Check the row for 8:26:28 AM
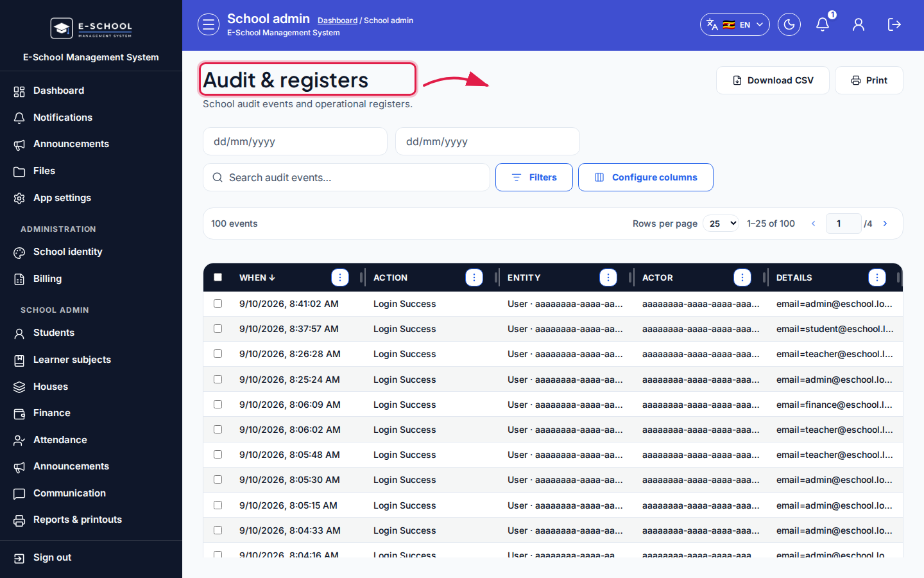 click(218, 354)
